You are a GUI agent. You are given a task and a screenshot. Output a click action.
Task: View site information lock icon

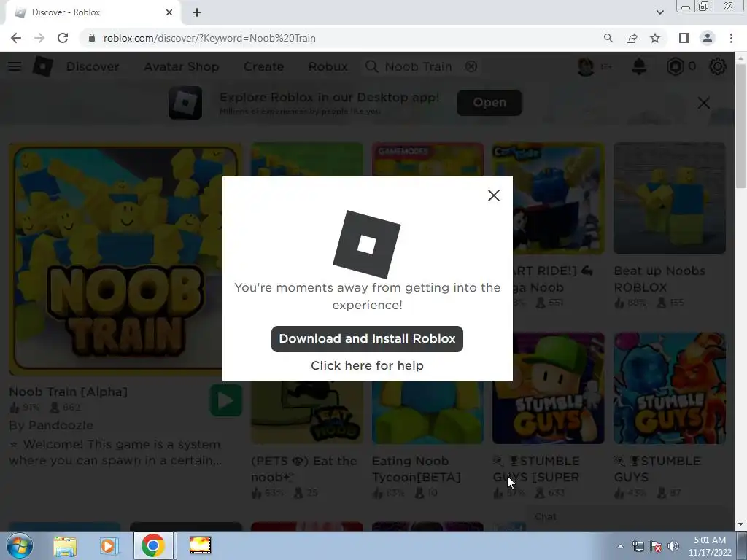92,38
